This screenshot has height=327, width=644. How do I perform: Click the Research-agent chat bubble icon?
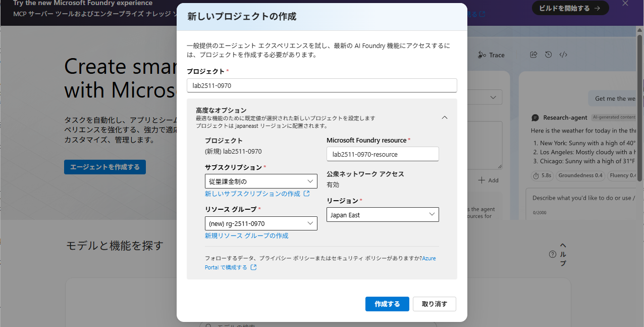coord(535,117)
